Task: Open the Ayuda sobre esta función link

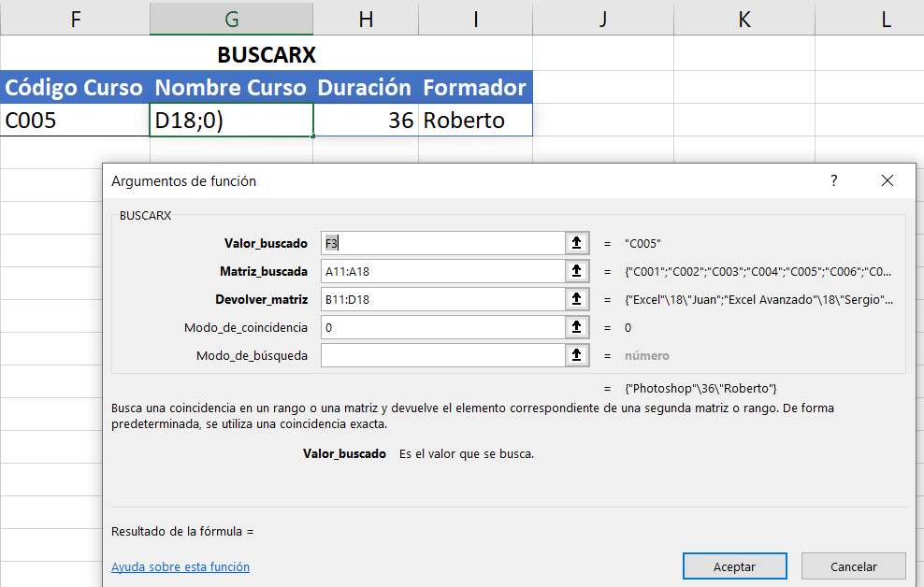Action: pos(180,566)
